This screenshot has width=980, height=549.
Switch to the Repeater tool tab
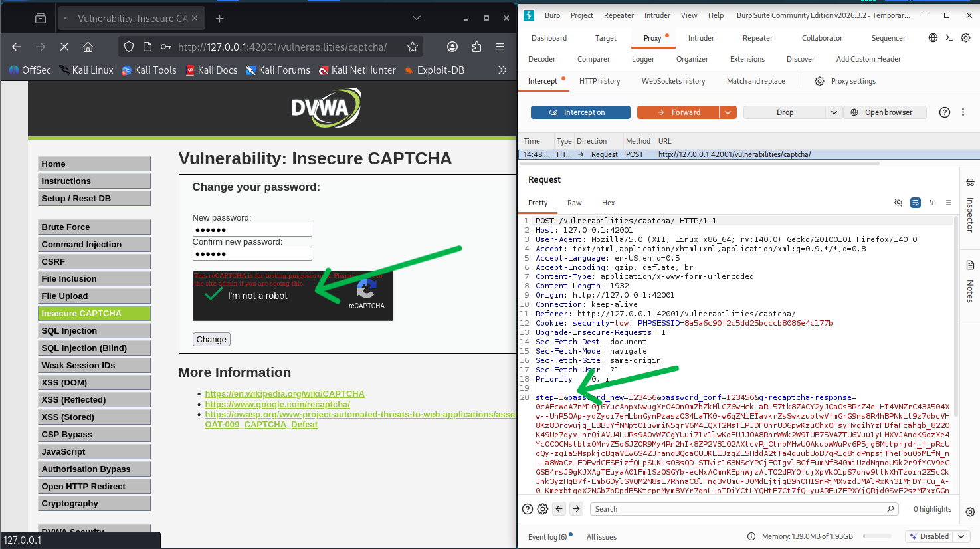tap(757, 38)
